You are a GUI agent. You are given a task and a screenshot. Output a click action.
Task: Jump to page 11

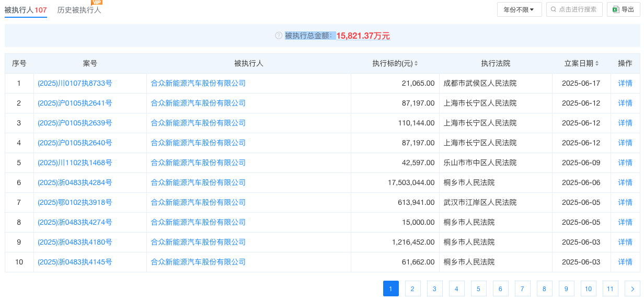click(610, 289)
